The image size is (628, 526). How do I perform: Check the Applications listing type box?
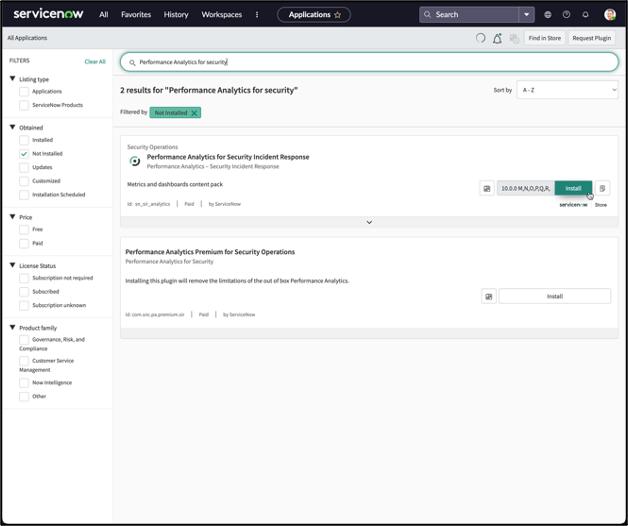click(x=24, y=92)
